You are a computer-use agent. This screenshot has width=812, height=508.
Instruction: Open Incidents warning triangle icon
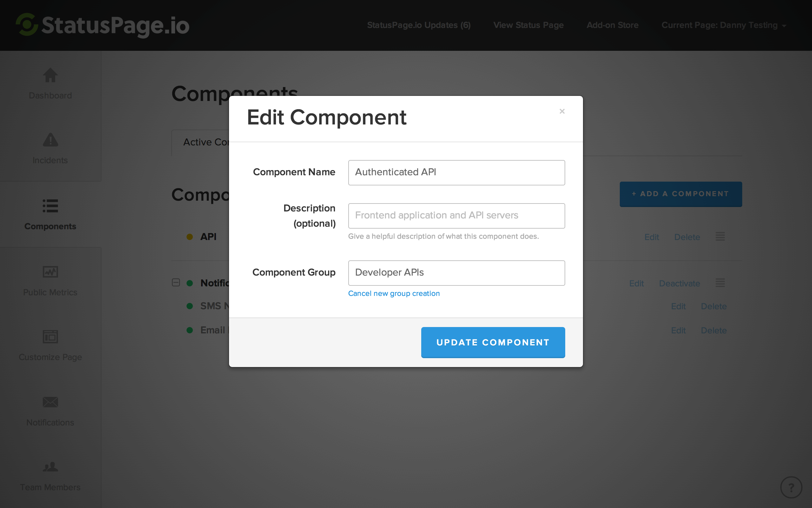pos(50,140)
